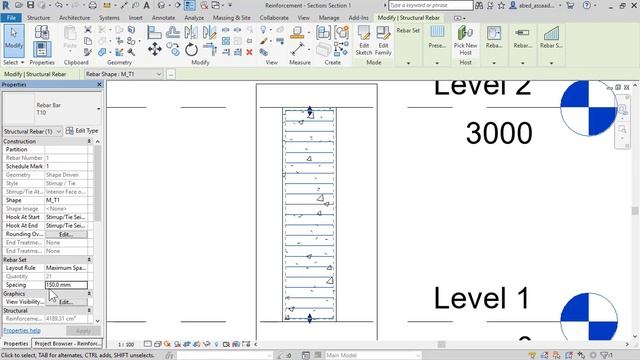
Task: Close the Properties palette
Action: pos(99,84)
